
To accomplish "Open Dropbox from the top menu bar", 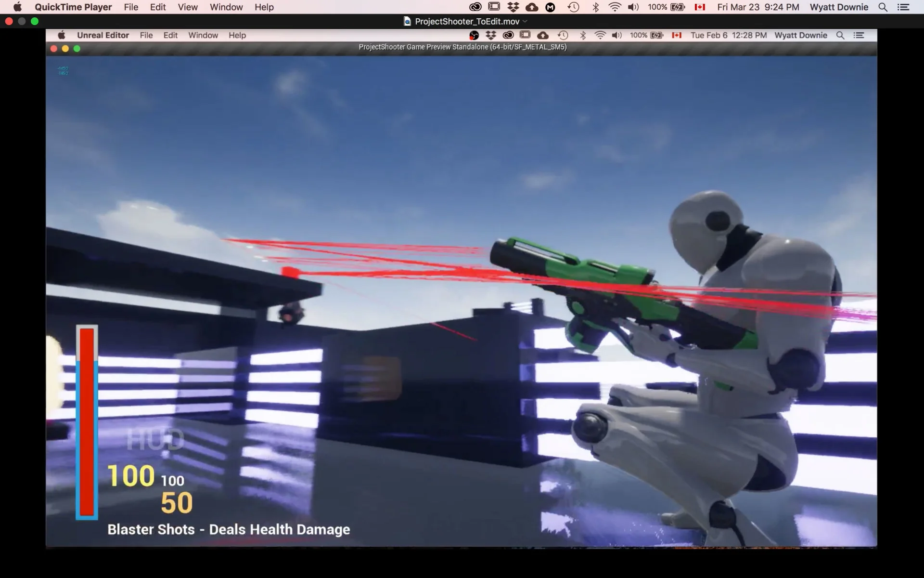I will click(513, 7).
